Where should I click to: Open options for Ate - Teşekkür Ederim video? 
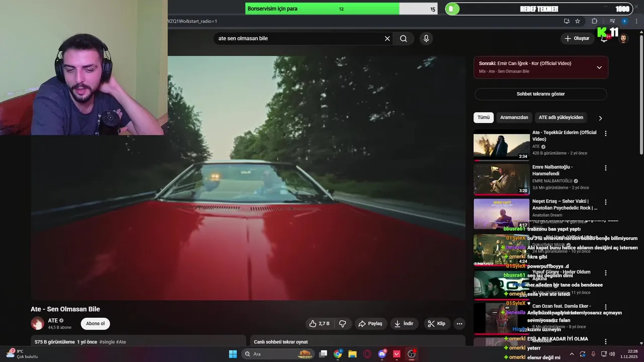coord(606,134)
